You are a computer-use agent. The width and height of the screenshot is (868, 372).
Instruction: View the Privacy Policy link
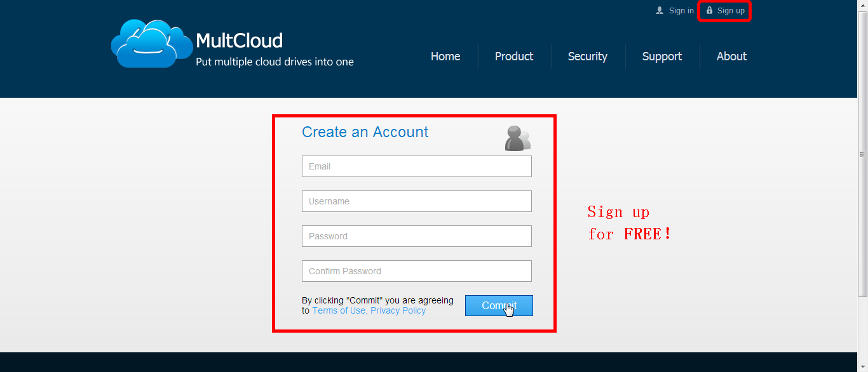coord(398,310)
